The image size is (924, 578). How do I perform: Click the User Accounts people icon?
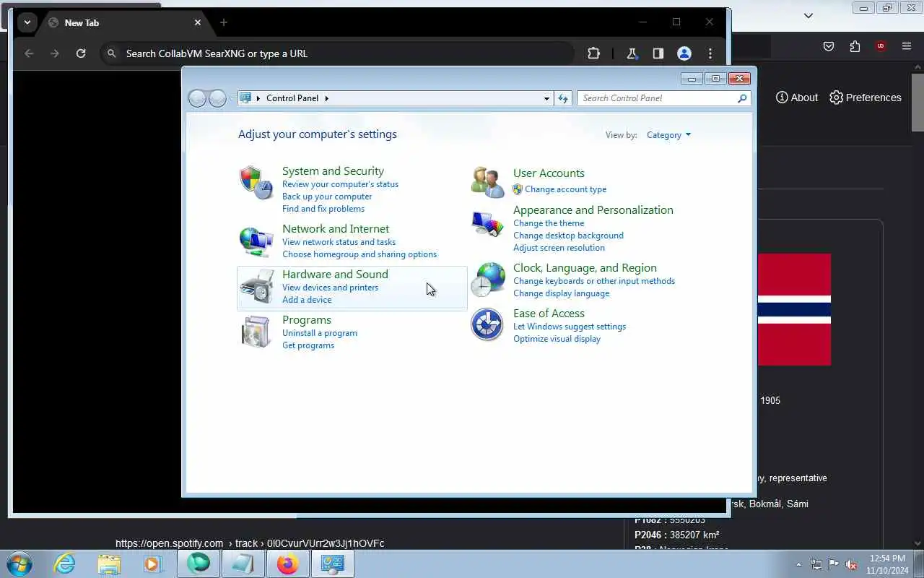click(x=487, y=181)
